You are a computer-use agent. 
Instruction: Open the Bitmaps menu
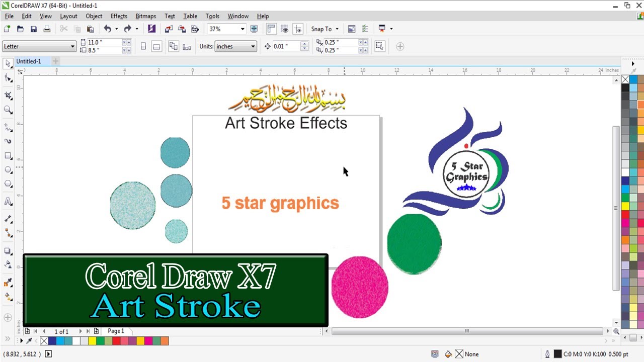tap(146, 16)
